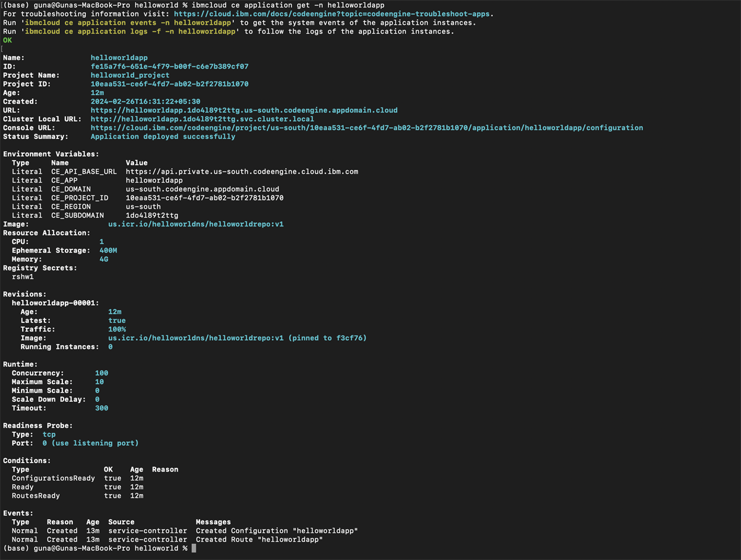
Task: Click the Maximum Scale value 10
Action: click(x=99, y=382)
